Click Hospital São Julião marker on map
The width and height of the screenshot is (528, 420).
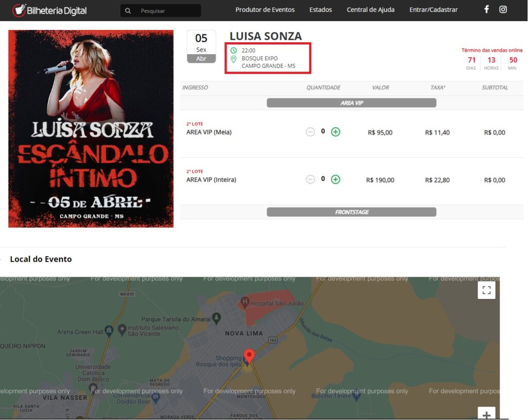click(245, 301)
